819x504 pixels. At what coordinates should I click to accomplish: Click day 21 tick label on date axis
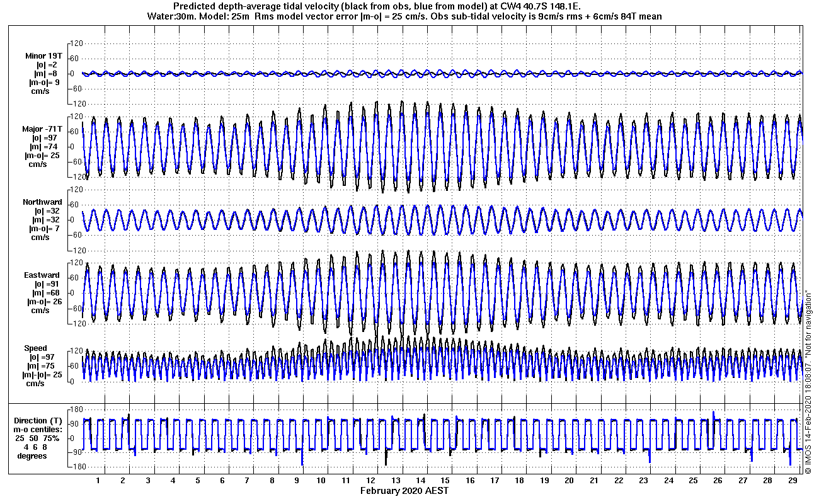(593, 481)
